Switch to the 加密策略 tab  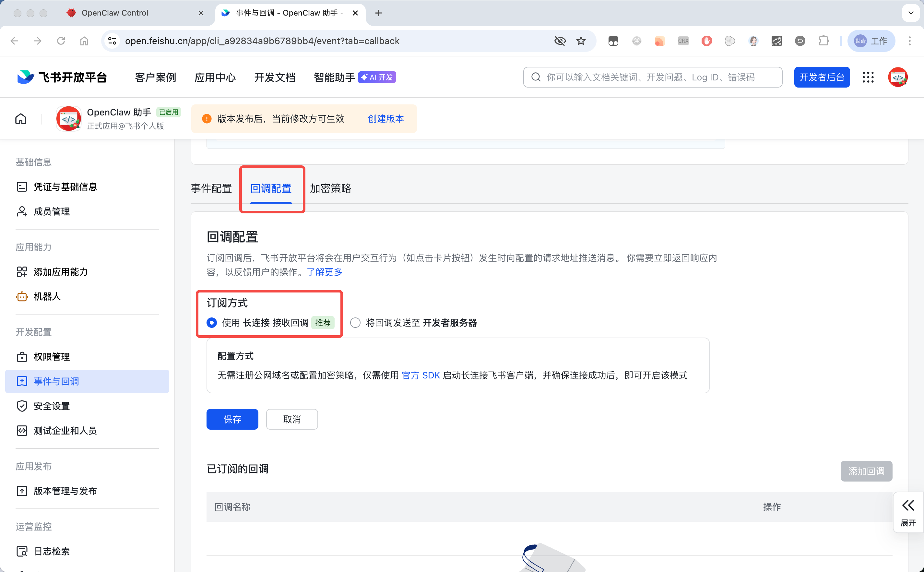coord(331,188)
